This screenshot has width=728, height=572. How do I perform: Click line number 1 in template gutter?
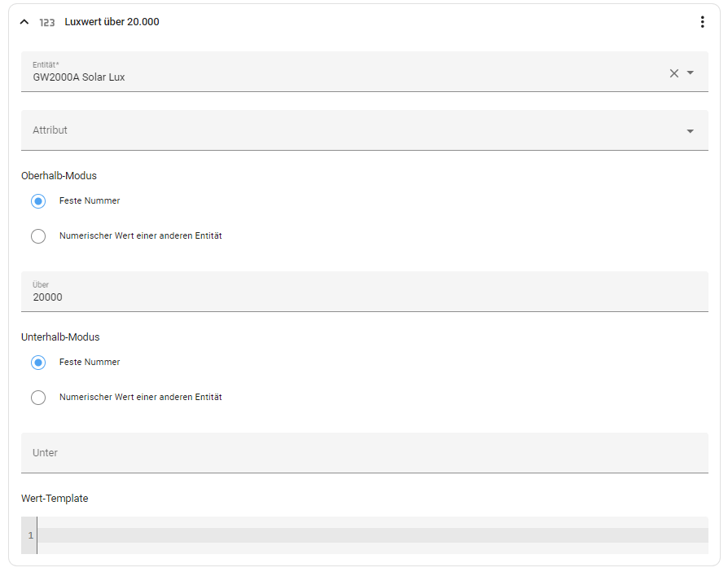tap(31, 535)
